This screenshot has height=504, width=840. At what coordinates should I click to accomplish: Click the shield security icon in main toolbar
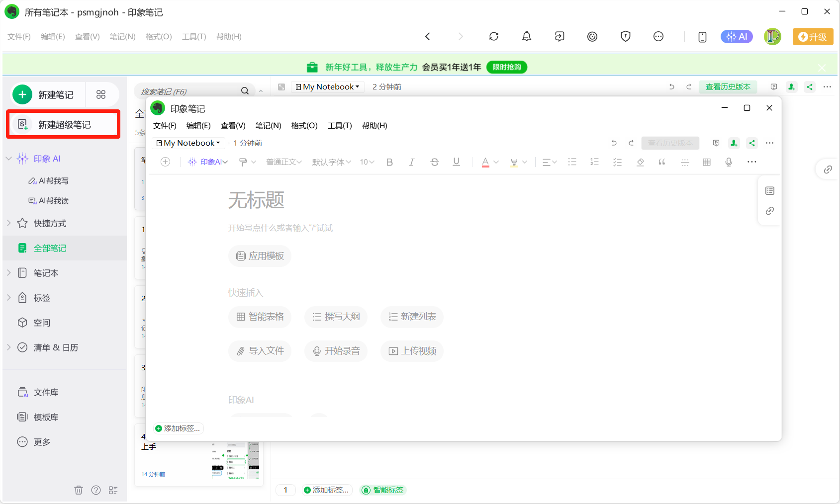[625, 36]
